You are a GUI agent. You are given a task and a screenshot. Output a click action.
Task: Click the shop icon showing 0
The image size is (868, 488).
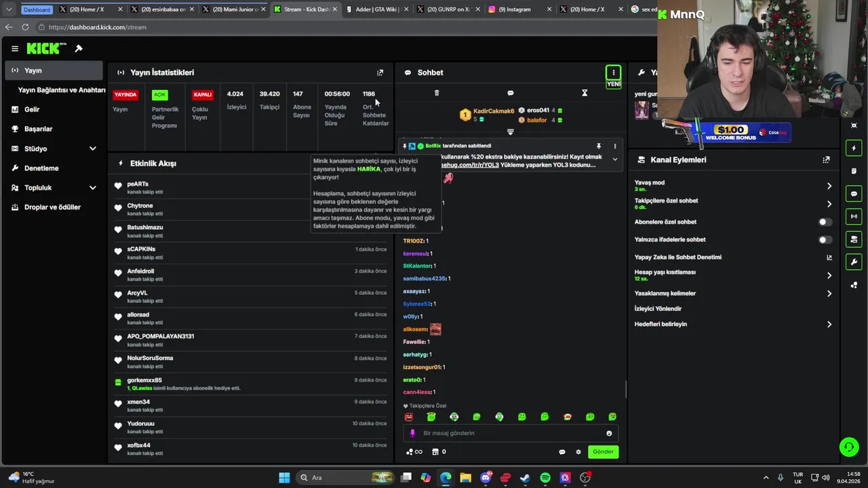tap(439, 452)
